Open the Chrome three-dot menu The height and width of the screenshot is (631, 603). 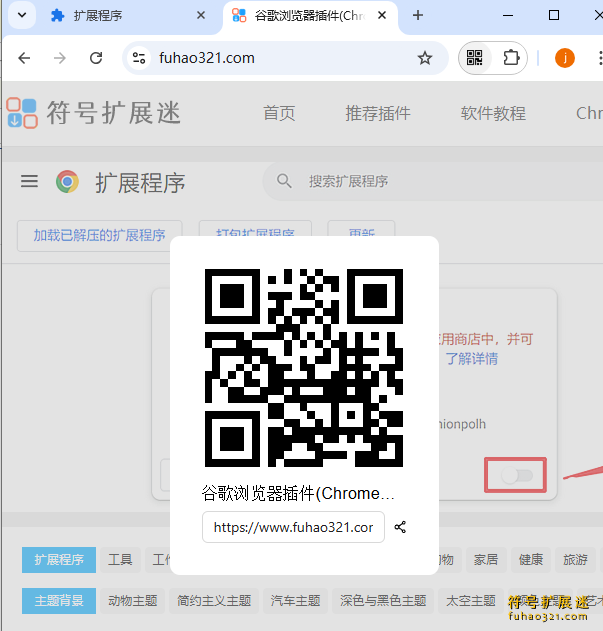(600, 58)
